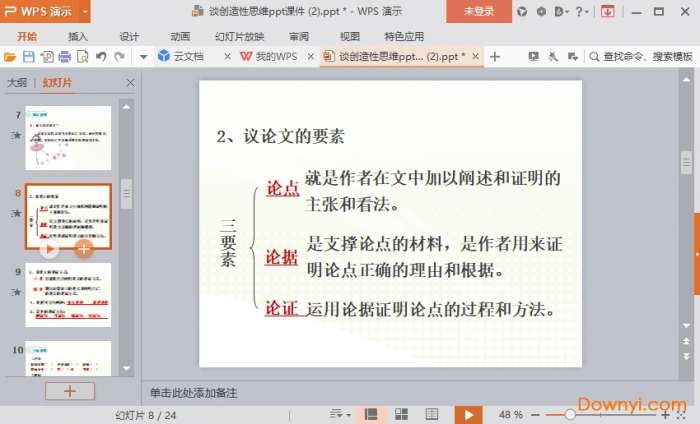Switch to slide sorter view icon
The height and width of the screenshot is (424, 700).
click(x=401, y=415)
